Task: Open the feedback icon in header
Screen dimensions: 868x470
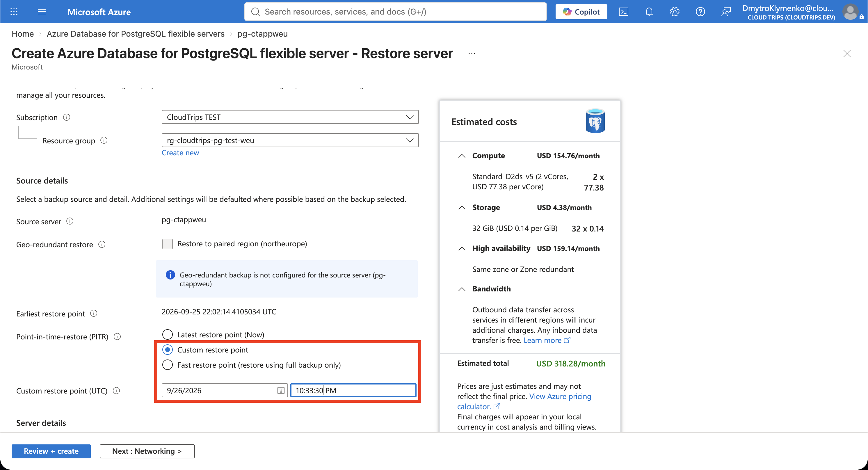Action: tap(726, 12)
